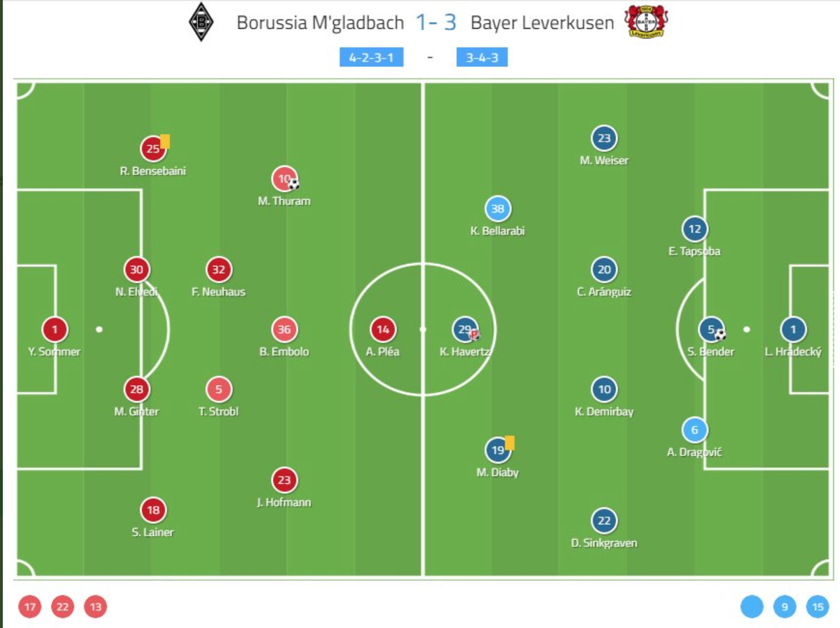The image size is (840, 628).
Task: Click the Borussia M'gladbach club crest
Action: 201,22
